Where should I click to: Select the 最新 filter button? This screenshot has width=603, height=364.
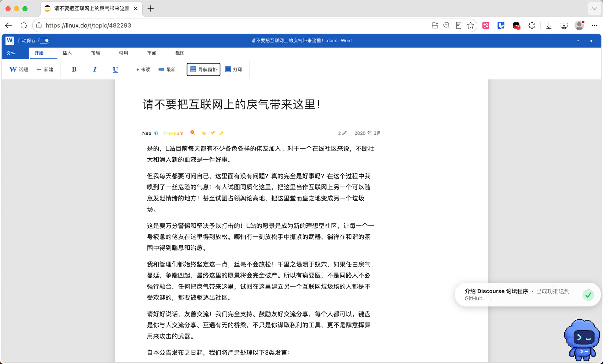[x=167, y=69]
